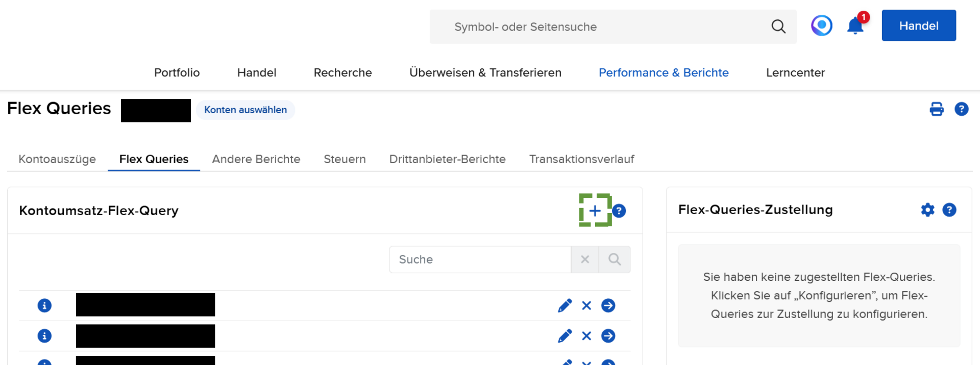Open the Performance & Berichte menu
Viewport: 980px width, 365px height.
click(x=664, y=73)
